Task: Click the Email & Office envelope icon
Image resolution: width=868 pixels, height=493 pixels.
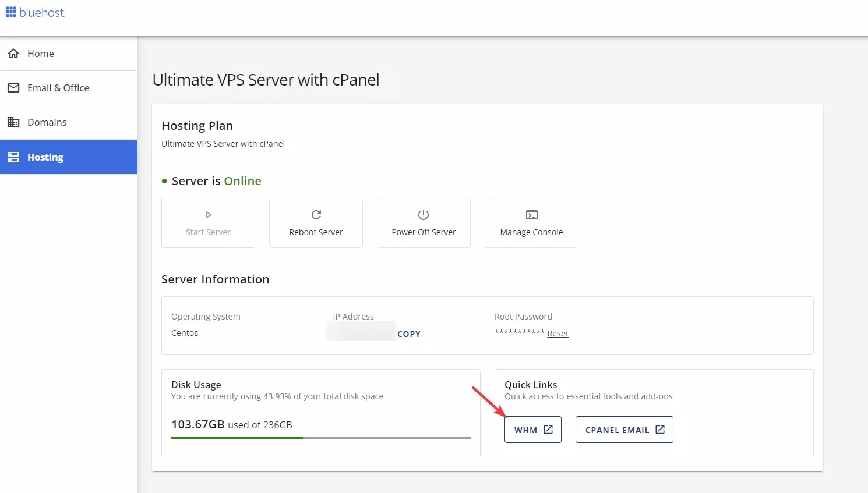Action: coord(13,88)
